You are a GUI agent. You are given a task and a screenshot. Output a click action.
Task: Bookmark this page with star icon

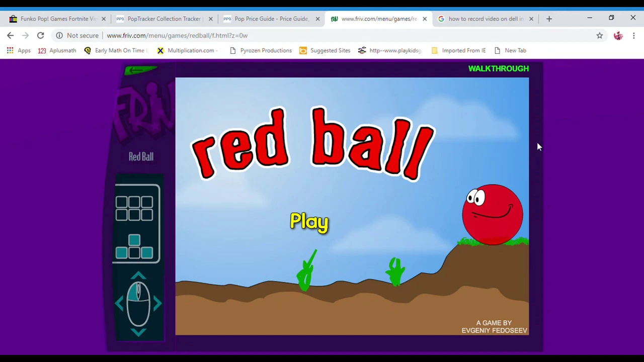(600, 35)
